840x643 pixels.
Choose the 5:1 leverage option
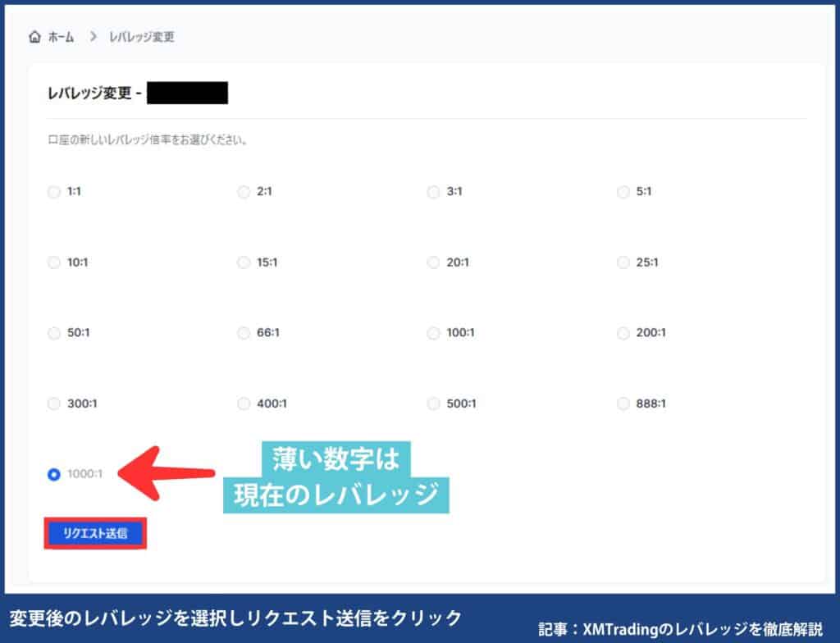click(623, 192)
